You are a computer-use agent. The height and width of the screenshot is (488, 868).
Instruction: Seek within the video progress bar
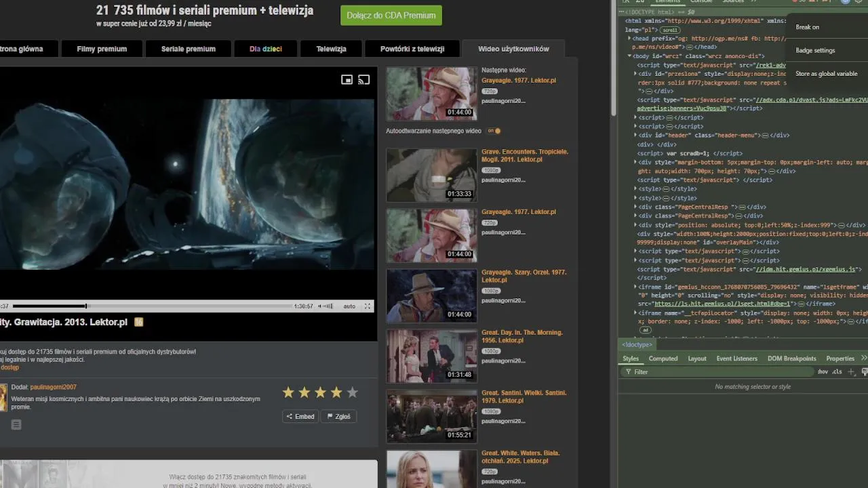[x=153, y=306]
